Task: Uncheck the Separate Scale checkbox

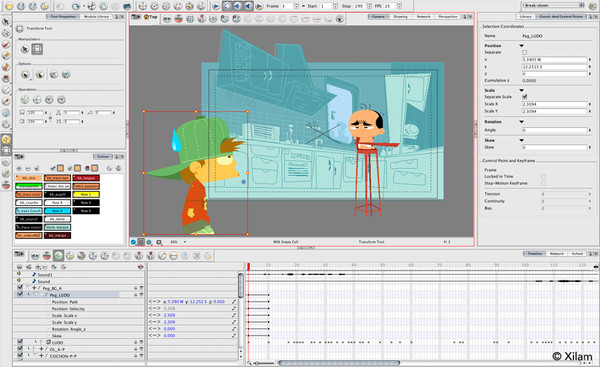Action: tap(525, 97)
